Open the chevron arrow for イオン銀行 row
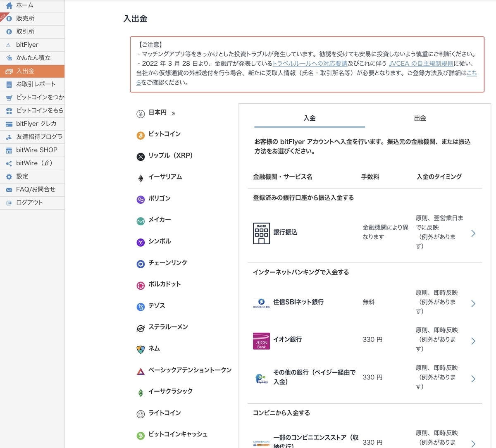This screenshot has width=496, height=448. pyautogui.click(x=473, y=341)
